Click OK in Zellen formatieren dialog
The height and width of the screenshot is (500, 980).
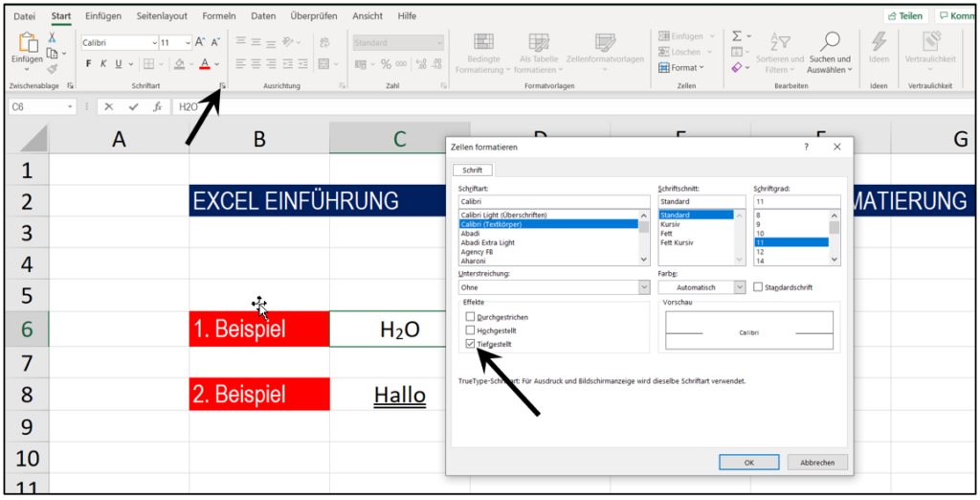(x=748, y=463)
